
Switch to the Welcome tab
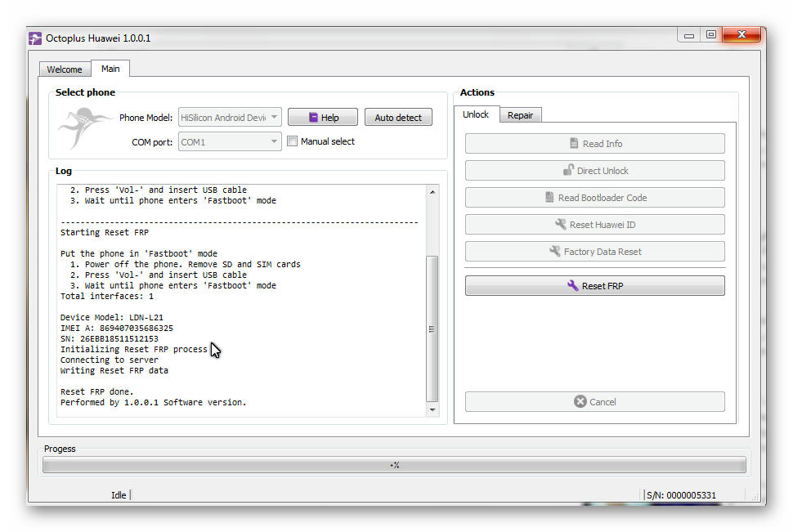click(65, 69)
